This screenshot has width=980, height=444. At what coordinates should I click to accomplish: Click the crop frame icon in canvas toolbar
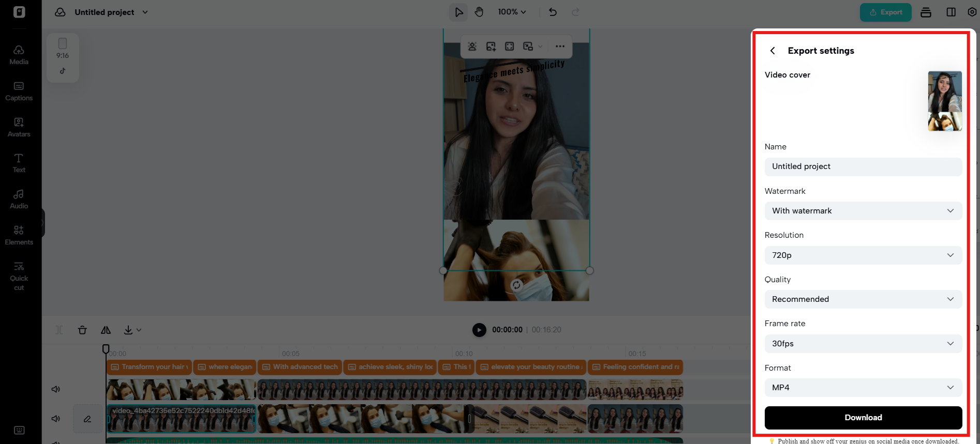(510, 47)
